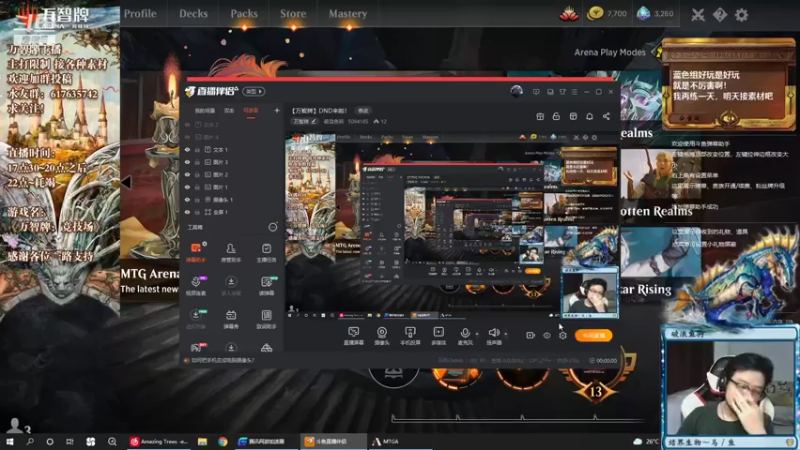The image size is (800, 450).
Task: Open streaming settings hexagon gear
Action: [563, 335]
